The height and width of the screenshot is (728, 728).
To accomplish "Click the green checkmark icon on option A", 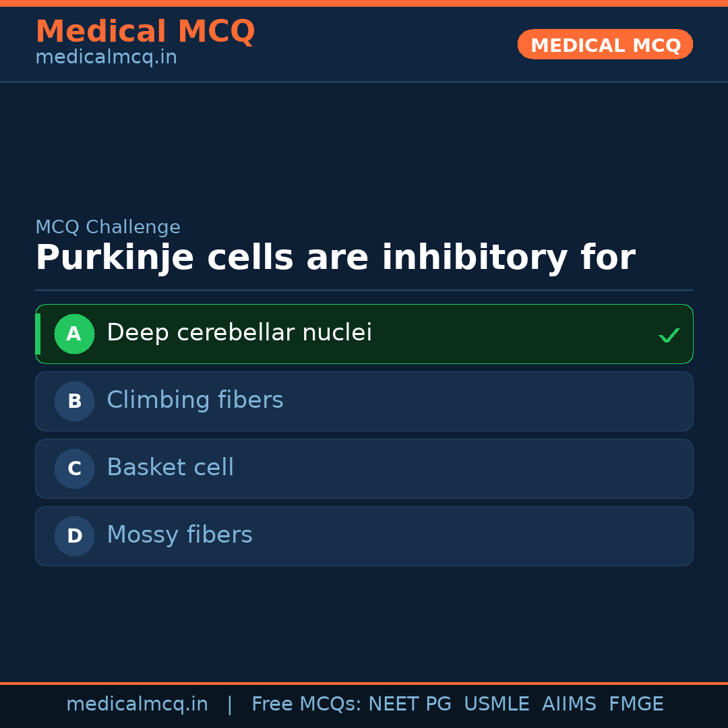I will pyautogui.click(x=669, y=335).
